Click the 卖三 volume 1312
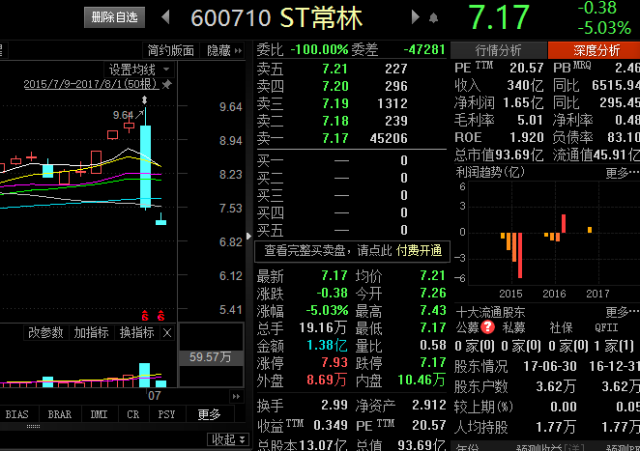Screen dimensions: 640x451 392,104
